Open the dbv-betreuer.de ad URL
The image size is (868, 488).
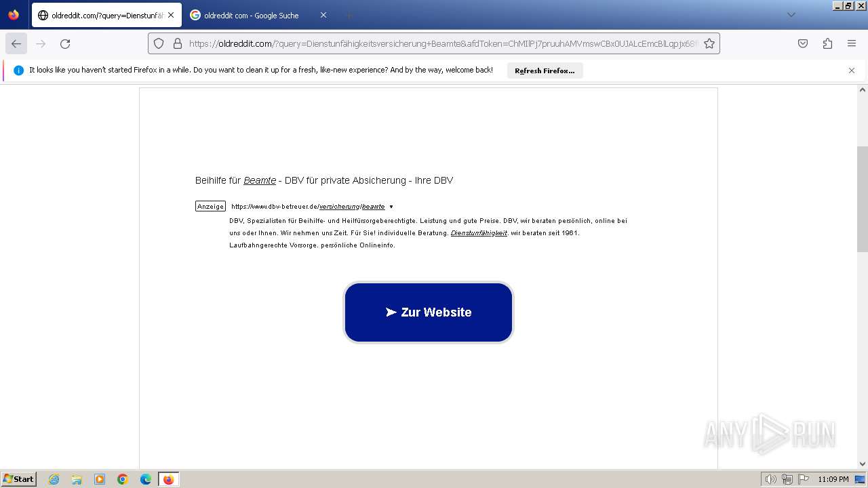(308, 207)
